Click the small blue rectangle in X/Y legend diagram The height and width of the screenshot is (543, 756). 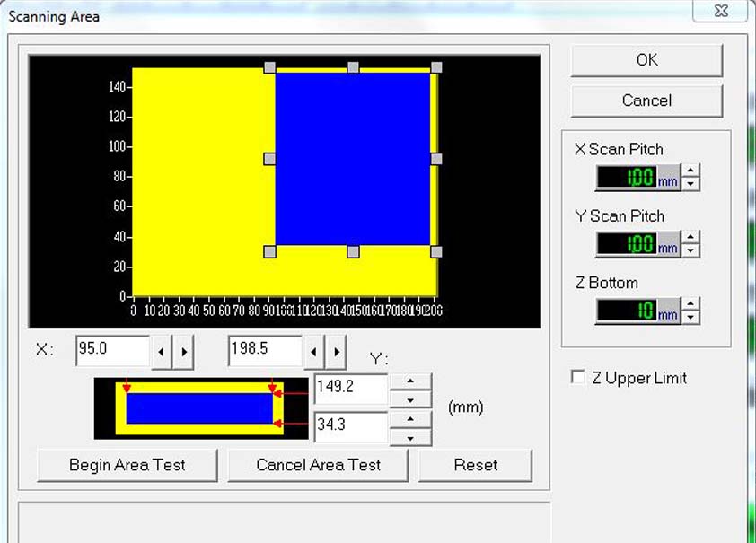[x=199, y=408]
